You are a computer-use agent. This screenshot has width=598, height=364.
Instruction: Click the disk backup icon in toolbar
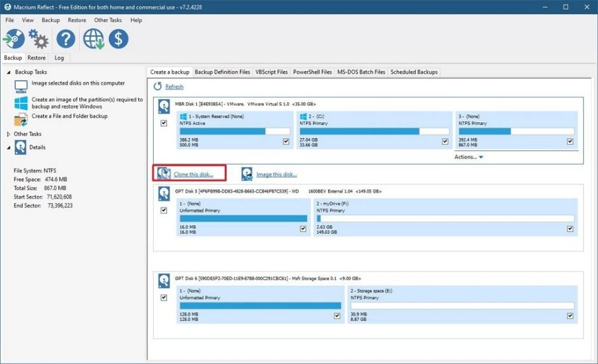click(14, 39)
